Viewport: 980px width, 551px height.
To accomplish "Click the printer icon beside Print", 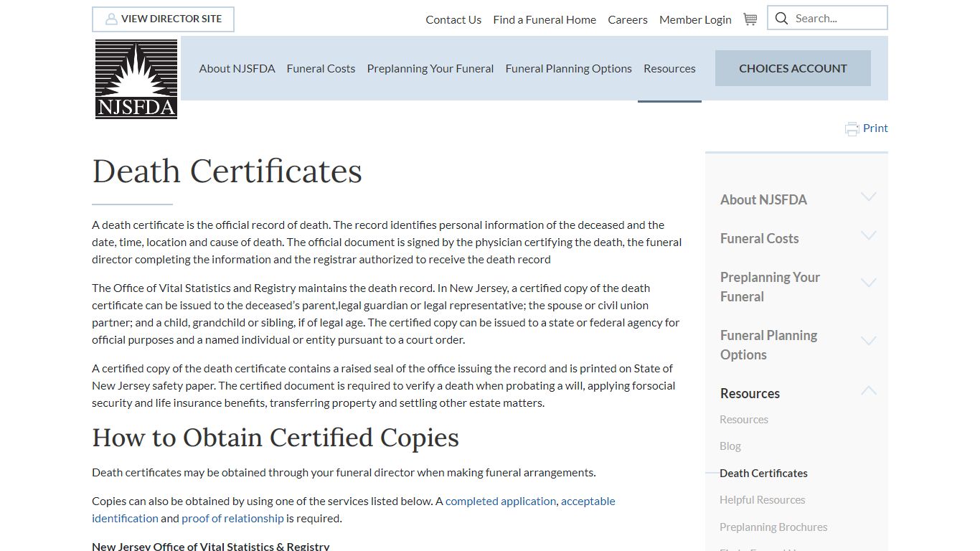I will [x=852, y=129].
